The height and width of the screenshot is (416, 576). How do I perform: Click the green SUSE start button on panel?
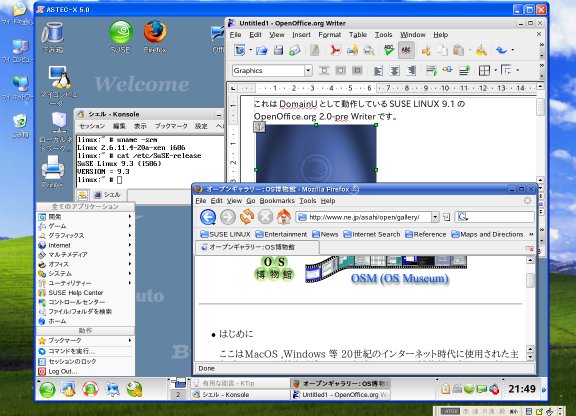[47, 390]
